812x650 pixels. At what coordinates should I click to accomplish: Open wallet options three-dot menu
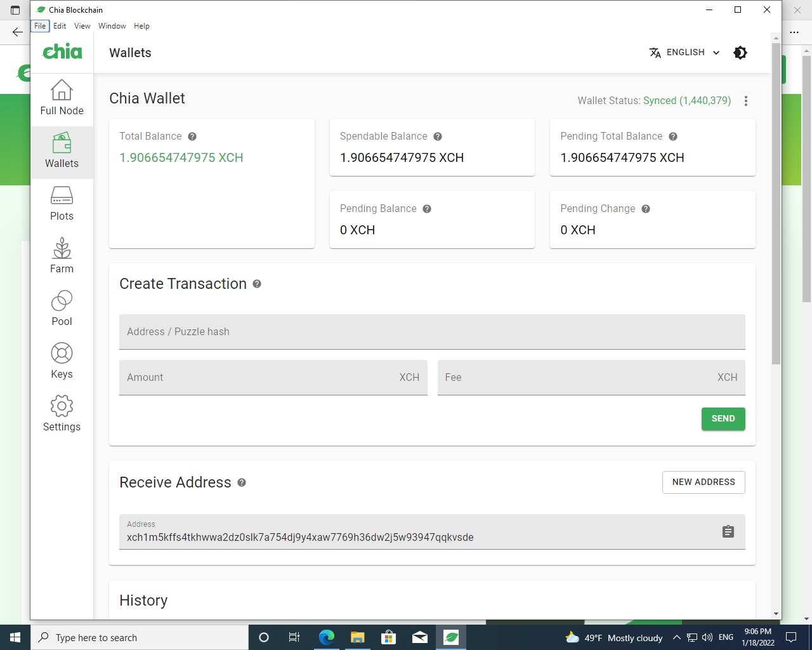coord(746,101)
